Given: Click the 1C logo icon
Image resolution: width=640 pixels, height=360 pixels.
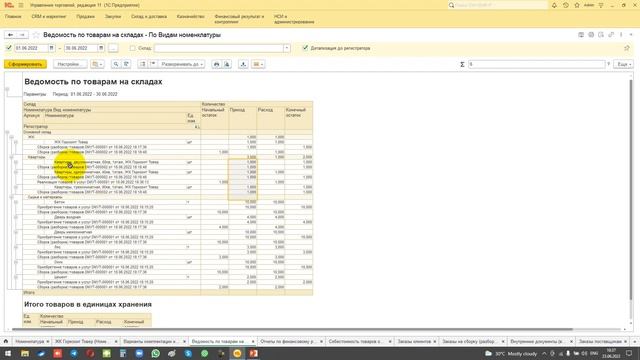Looking at the screenshot, I should [9, 5].
